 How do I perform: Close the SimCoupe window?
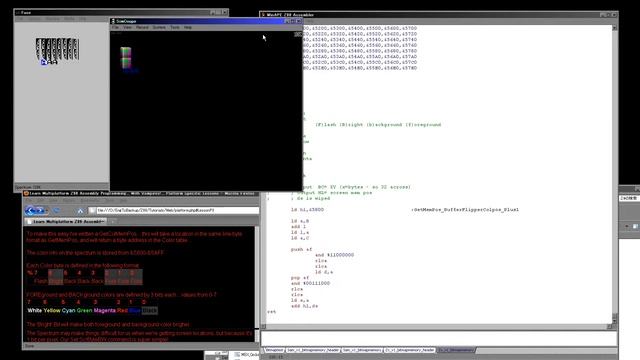pos(299,21)
